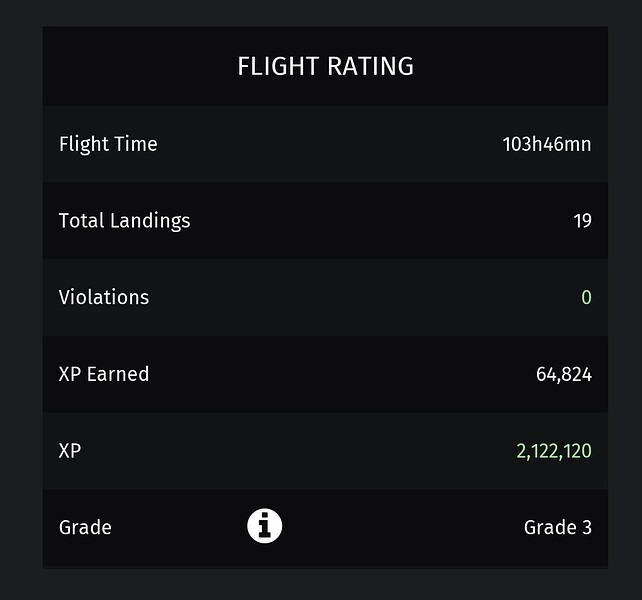Viewport: 642px width, 600px height.
Task: Select the Grade row label
Action: (85, 527)
